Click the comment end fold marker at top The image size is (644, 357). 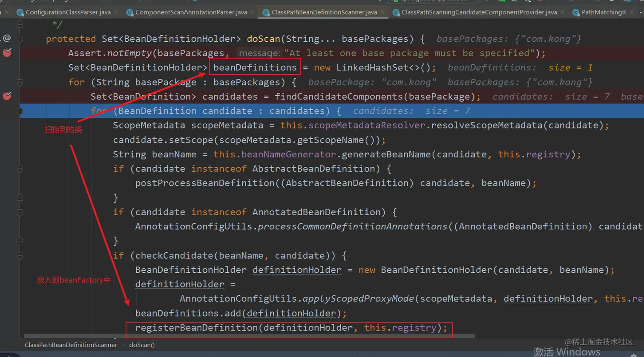coord(20,24)
